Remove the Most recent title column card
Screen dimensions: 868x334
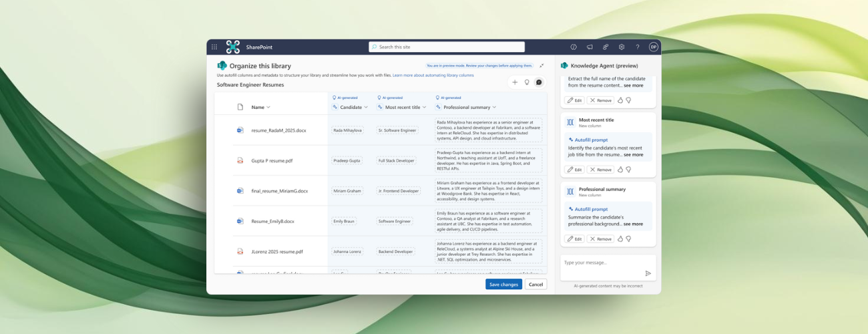(x=600, y=170)
